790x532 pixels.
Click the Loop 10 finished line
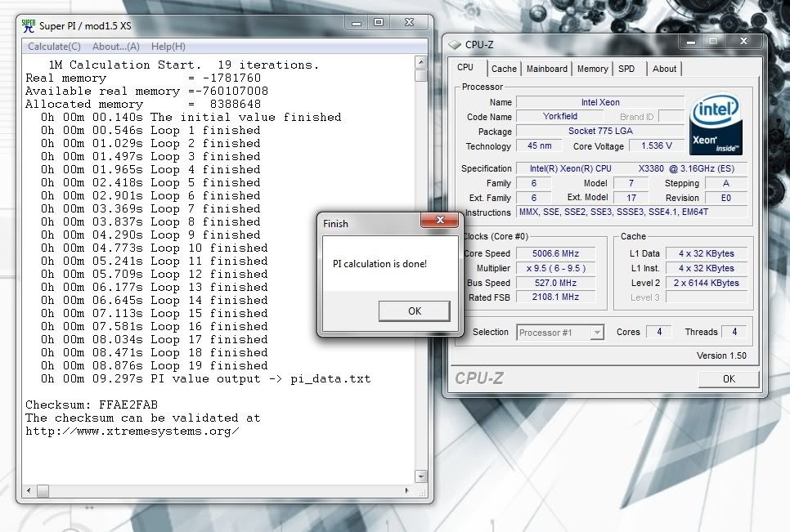point(155,248)
